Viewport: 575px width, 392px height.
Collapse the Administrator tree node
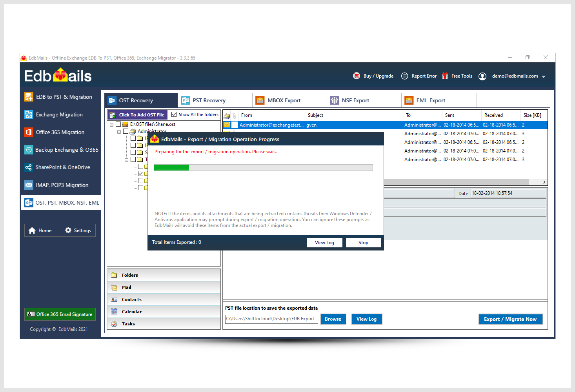[119, 132]
